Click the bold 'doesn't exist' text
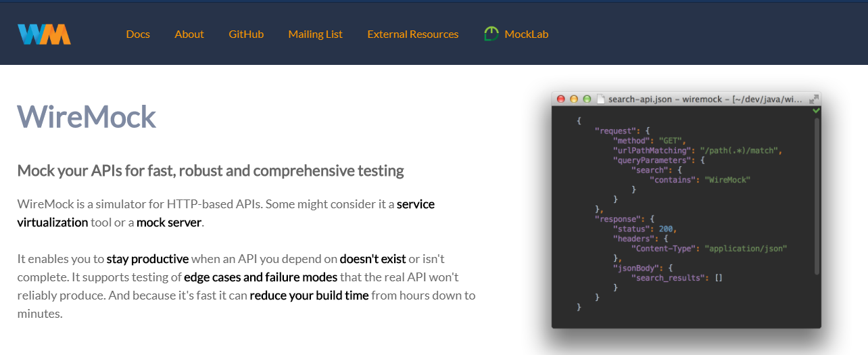The image size is (868, 355). click(x=373, y=258)
